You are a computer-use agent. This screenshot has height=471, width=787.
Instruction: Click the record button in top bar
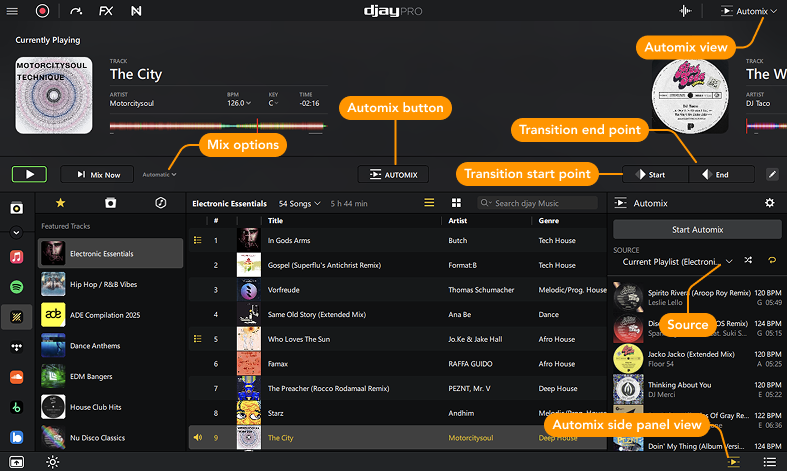click(x=42, y=11)
